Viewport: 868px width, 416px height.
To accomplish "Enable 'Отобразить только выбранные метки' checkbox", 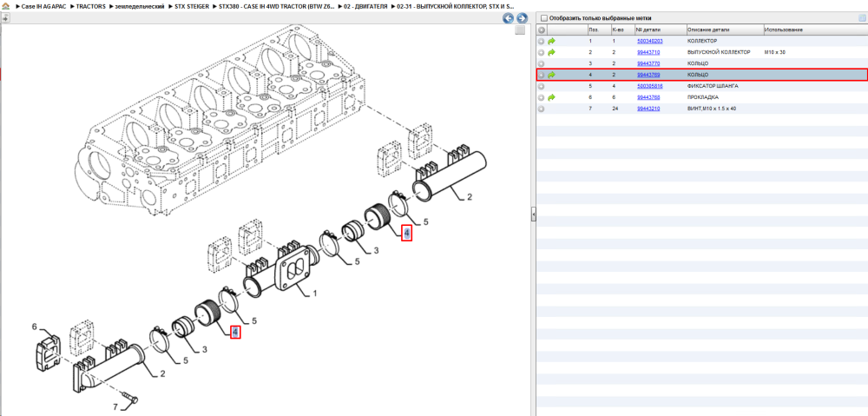I will click(x=543, y=17).
